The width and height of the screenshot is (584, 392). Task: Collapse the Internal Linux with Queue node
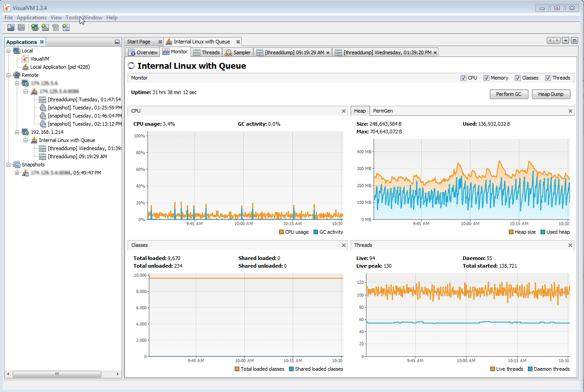26,140
